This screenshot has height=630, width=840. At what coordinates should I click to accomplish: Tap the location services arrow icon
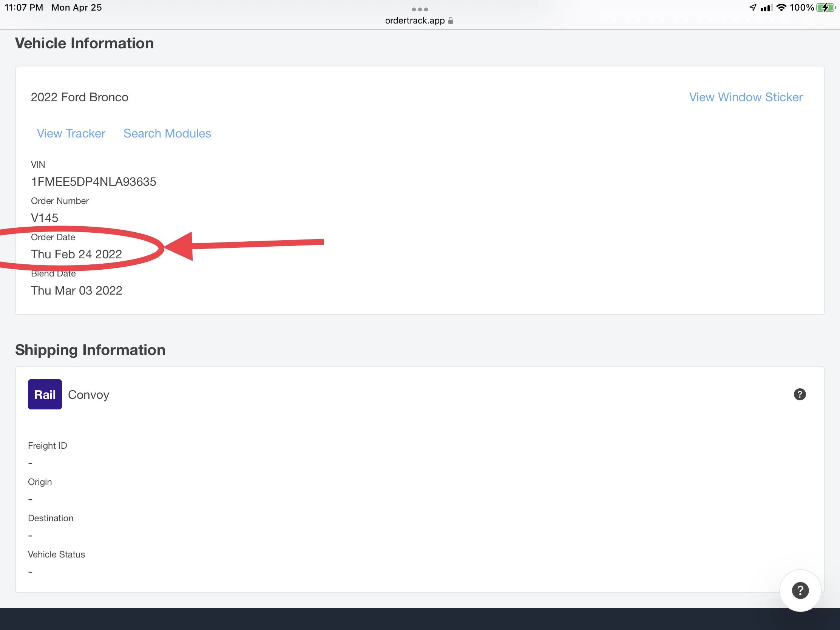tap(753, 8)
